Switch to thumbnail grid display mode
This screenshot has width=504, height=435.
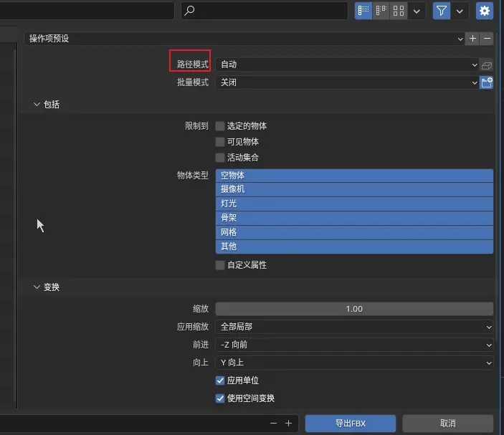coord(399,11)
